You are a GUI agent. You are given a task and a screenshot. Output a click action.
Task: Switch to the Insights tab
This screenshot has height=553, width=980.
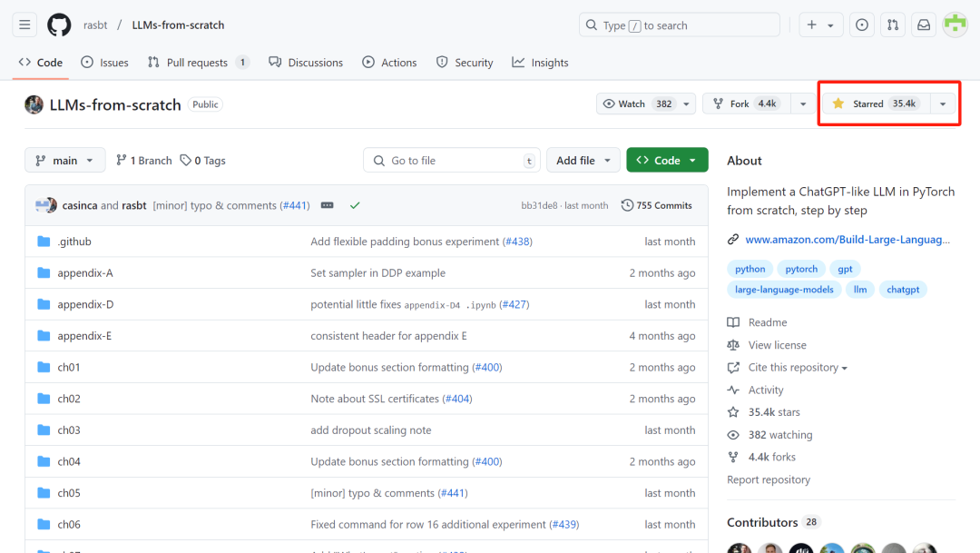540,63
